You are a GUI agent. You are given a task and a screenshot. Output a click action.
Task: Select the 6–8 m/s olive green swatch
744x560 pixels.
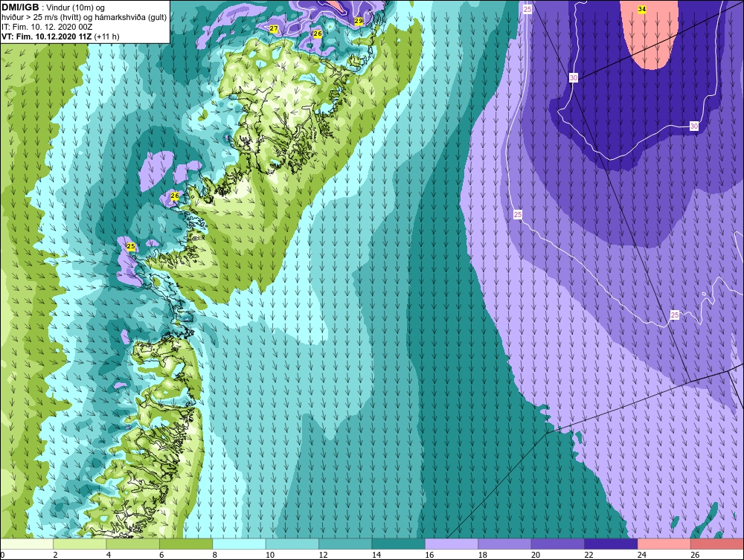pyautogui.click(x=186, y=544)
